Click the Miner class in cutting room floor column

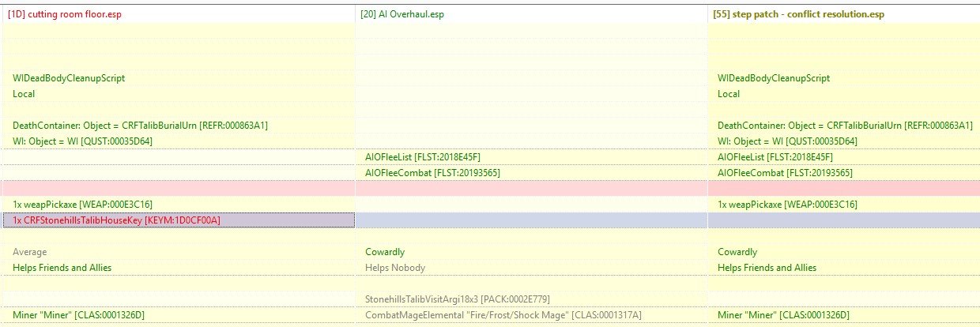point(78,315)
